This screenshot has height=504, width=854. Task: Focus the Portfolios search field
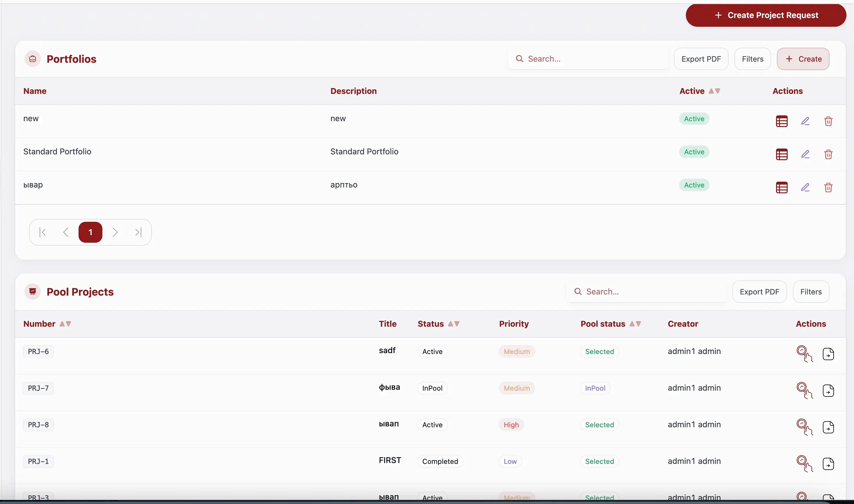(x=591, y=59)
